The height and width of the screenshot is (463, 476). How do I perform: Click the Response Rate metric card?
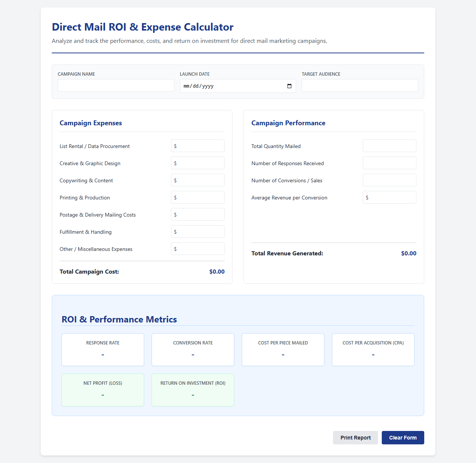(103, 350)
